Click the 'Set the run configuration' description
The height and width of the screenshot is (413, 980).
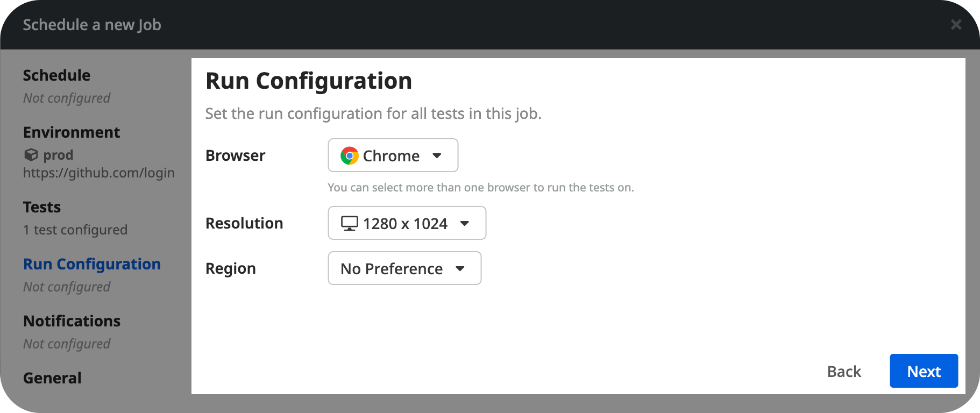[373, 113]
